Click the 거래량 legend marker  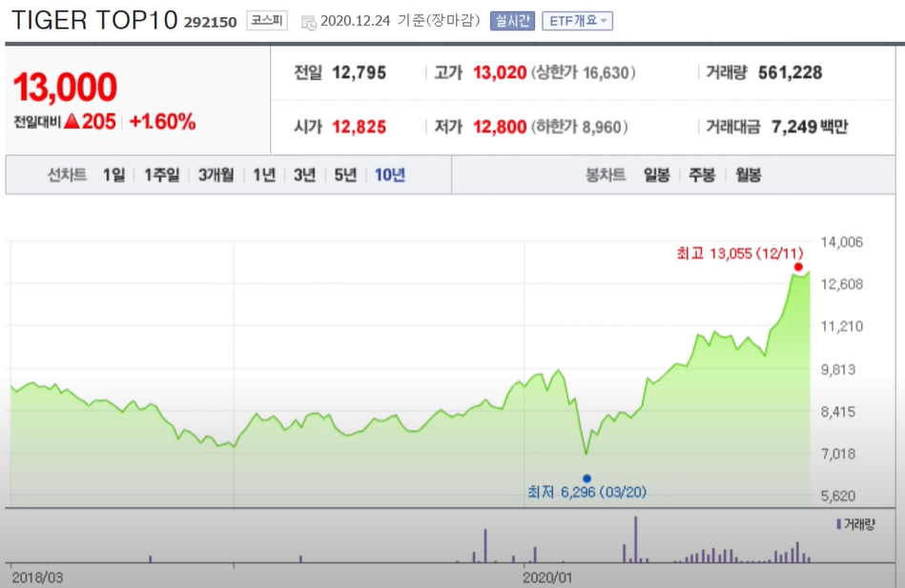click(838, 524)
